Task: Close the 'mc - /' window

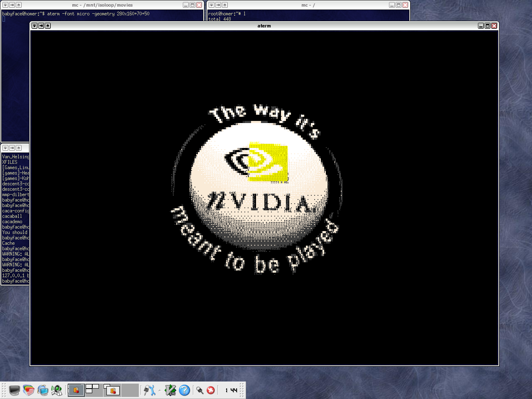Action: (405, 5)
